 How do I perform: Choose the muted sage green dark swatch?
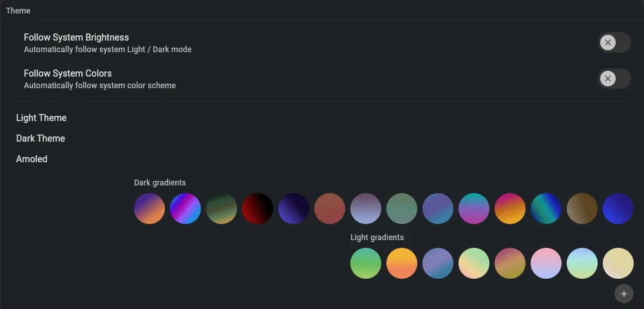click(x=402, y=209)
